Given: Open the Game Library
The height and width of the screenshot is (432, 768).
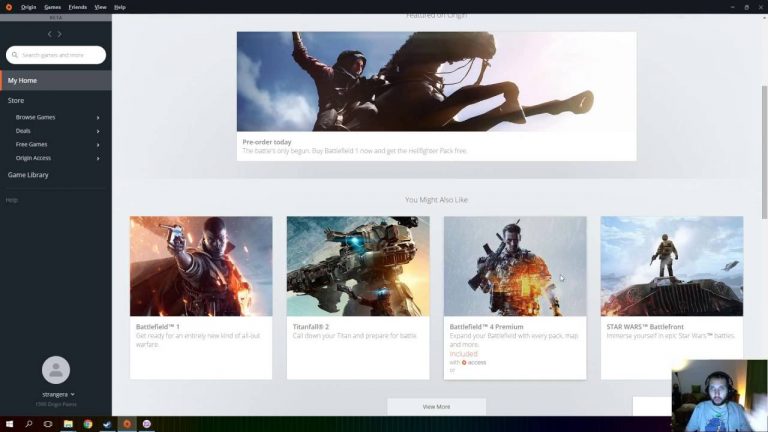Looking at the screenshot, I should coord(28,175).
